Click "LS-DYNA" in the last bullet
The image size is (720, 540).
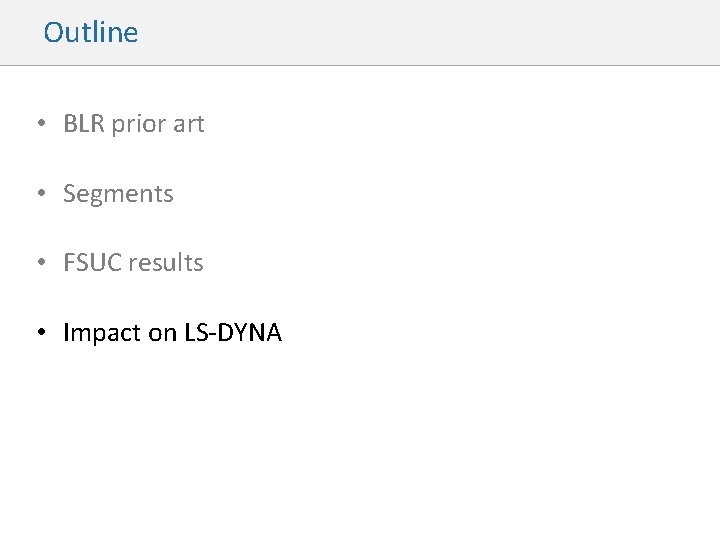[233, 333]
